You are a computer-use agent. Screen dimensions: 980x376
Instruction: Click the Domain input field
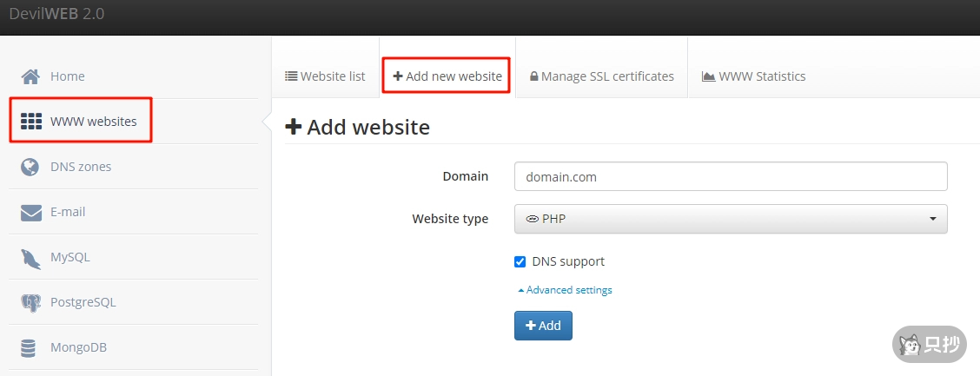730,176
